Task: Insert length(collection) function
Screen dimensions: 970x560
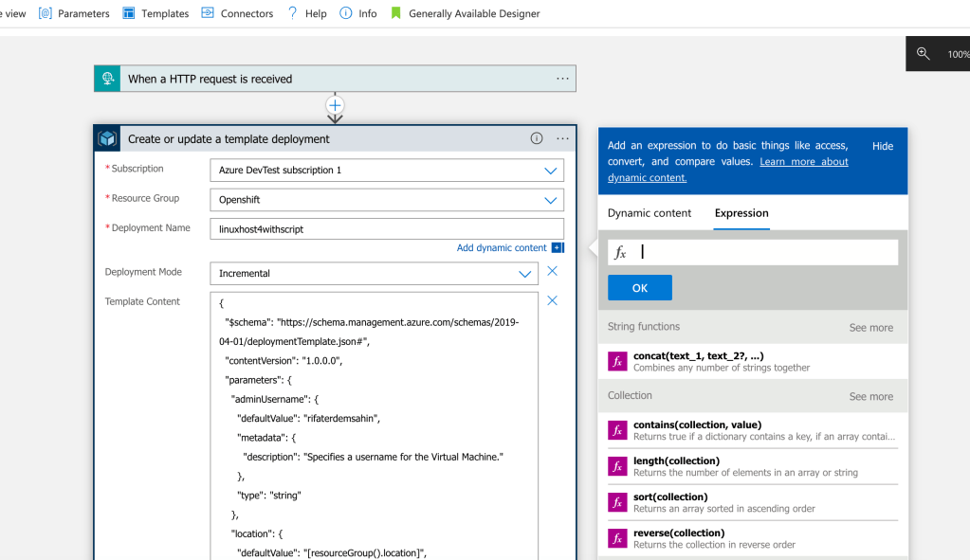Action: pos(753,466)
